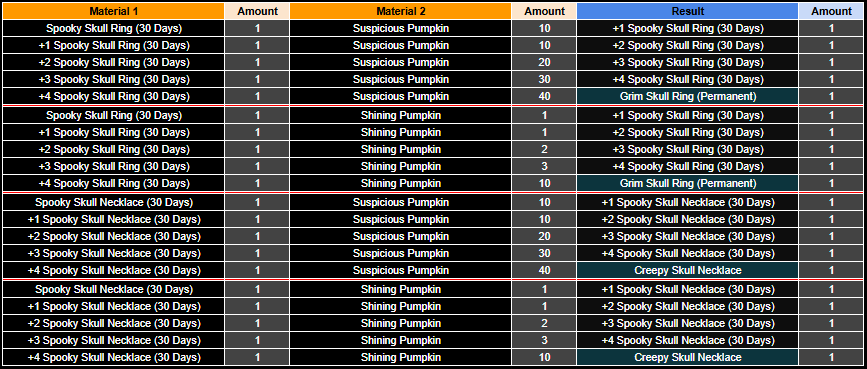This screenshot has height=369, width=867.
Task: Select the last +4 Spooky Skull Necklace material cell
Action: (114, 357)
